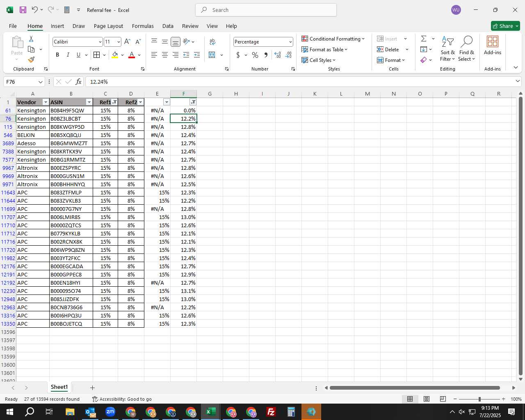This screenshot has height=420, width=525.
Task: Increase decimal places shown
Action: point(278,55)
